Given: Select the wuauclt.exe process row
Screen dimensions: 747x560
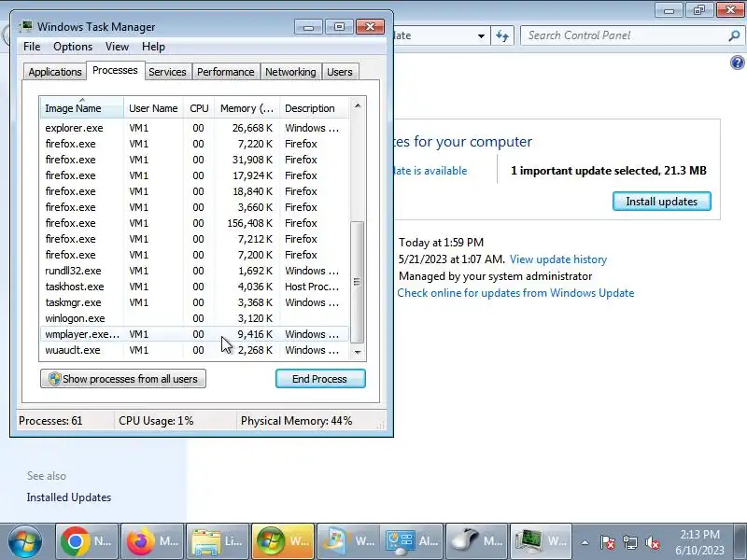Looking at the screenshot, I should [x=194, y=351].
